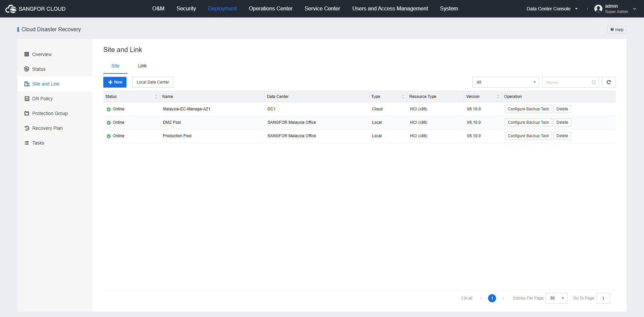Click the DC1 data center cell
Viewport: 644px width, 317px height.
pos(271,109)
